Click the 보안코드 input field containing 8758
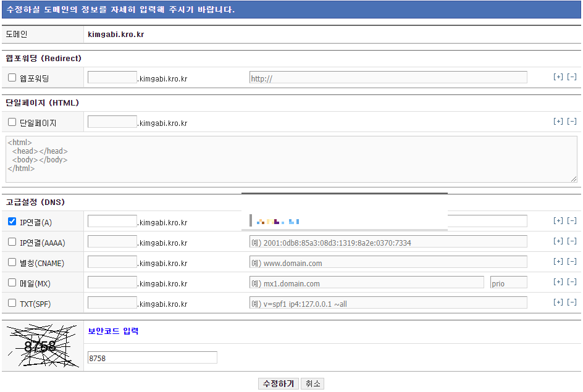This screenshot has width=583, height=392. pyautogui.click(x=153, y=357)
